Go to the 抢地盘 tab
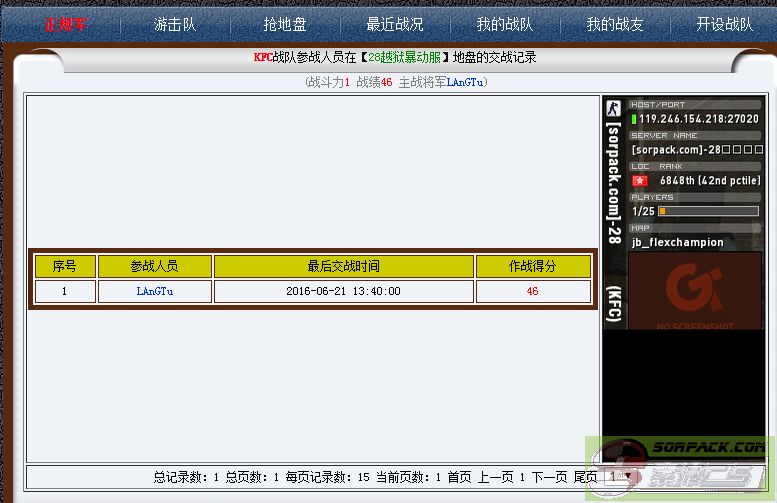The height and width of the screenshot is (503, 777). click(285, 24)
